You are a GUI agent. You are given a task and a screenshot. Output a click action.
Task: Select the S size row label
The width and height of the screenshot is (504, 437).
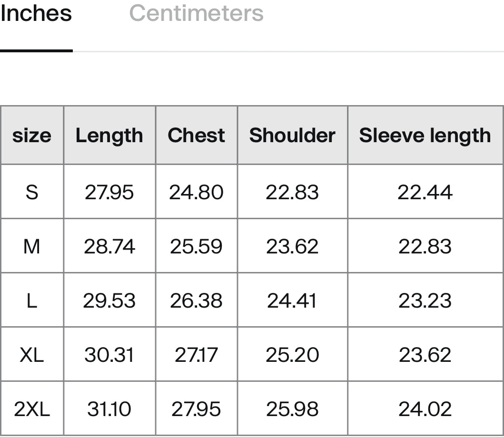[32, 192]
